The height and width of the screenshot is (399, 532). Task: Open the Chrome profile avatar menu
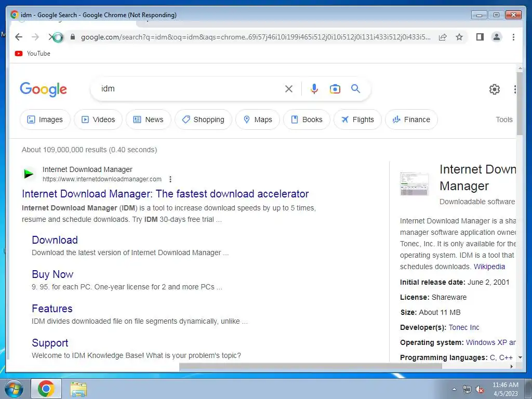[x=496, y=37]
